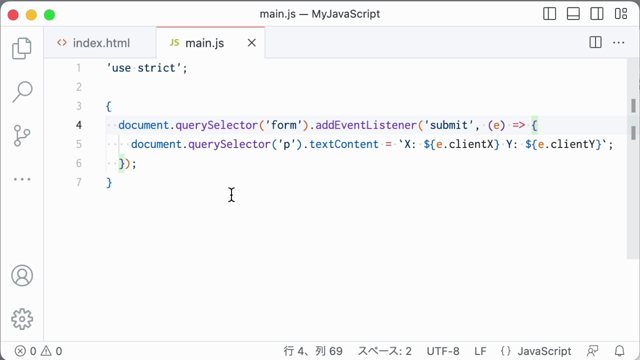Open Customize Layout options
Screen dimensions: 640x360
click(621, 14)
